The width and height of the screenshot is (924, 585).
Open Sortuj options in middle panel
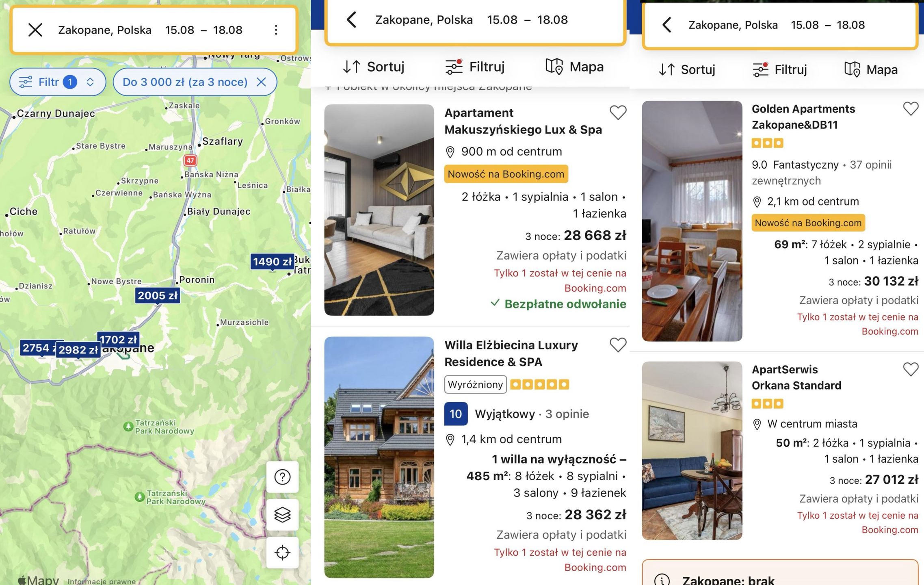point(373,67)
